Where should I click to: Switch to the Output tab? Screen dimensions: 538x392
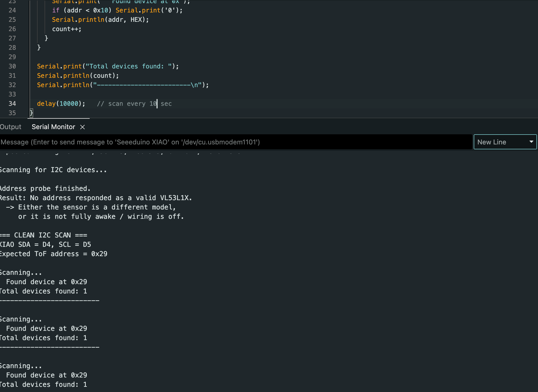(x=10, y=127)
